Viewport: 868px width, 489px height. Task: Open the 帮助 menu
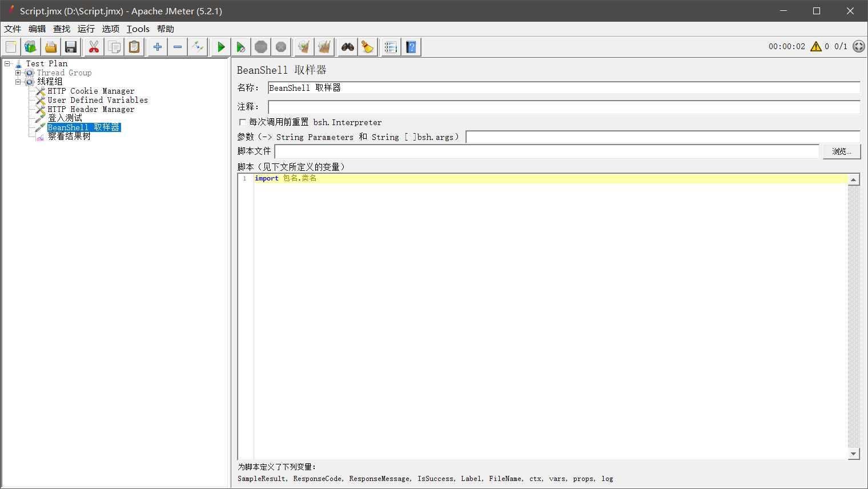[x=166, y=29]
